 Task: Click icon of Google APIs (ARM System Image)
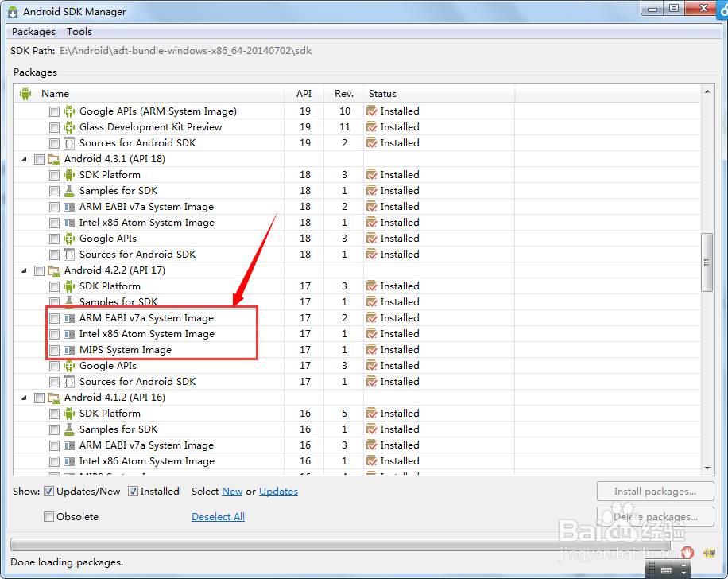click(69, 111)
